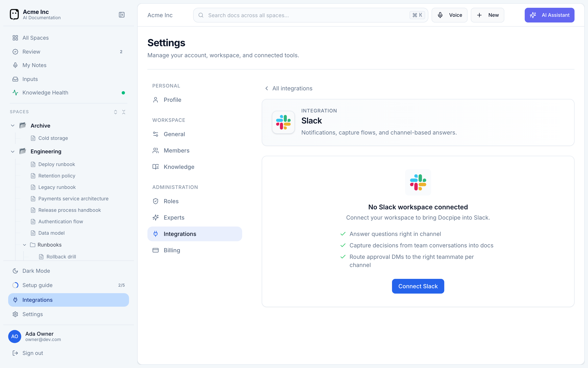Viewport: 588px width, 368px height.
Task: Open the Review item
Action: click(68, 52)
